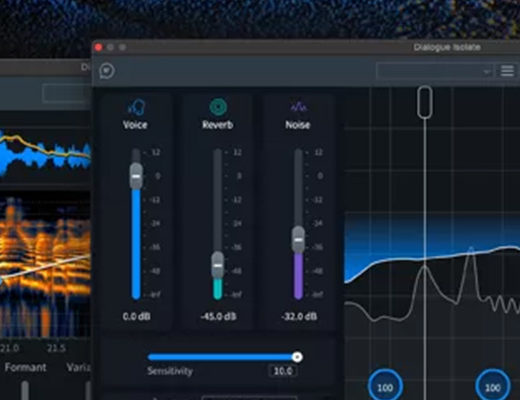Click the vertical frequency marker handle
520x400 pixels.
425,102
